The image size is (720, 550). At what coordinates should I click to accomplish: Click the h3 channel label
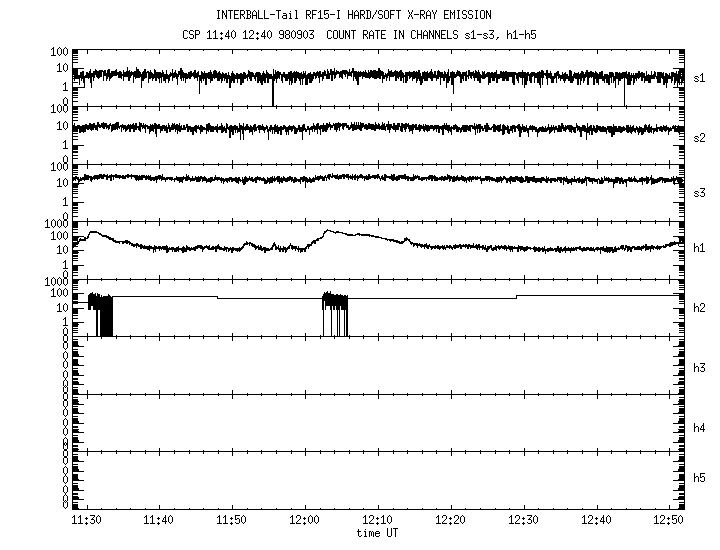click(x=700, y=368)
